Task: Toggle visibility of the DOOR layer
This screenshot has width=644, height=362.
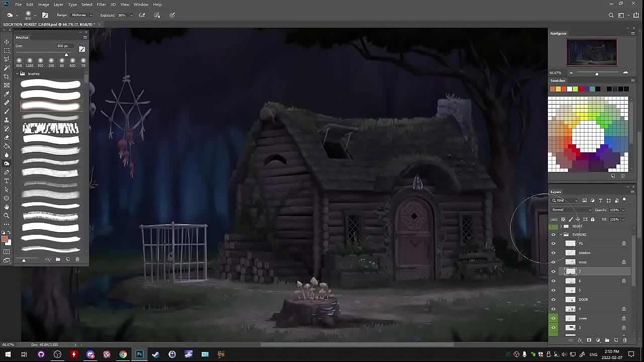Action: [x=553, y=300]
